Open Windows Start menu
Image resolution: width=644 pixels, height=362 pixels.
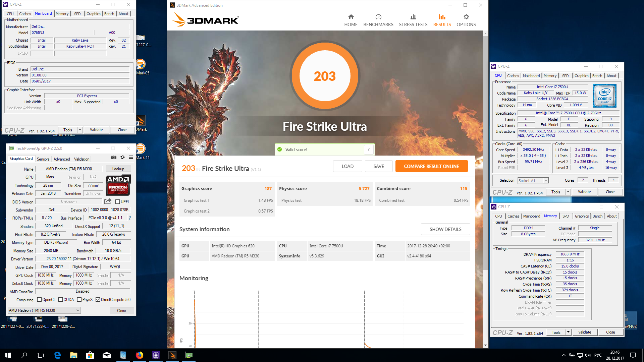click(x=8, y=355)
